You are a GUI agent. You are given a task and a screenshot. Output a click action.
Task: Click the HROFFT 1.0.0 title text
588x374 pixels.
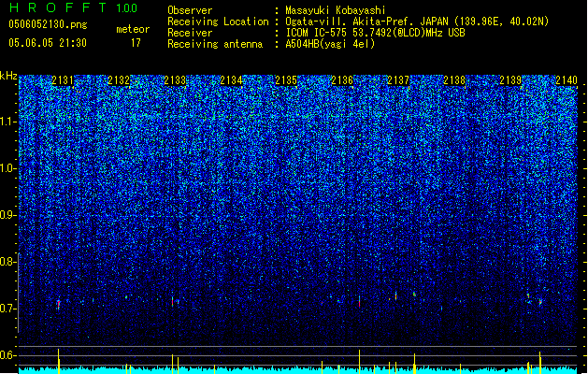click(x=73, y=7)
